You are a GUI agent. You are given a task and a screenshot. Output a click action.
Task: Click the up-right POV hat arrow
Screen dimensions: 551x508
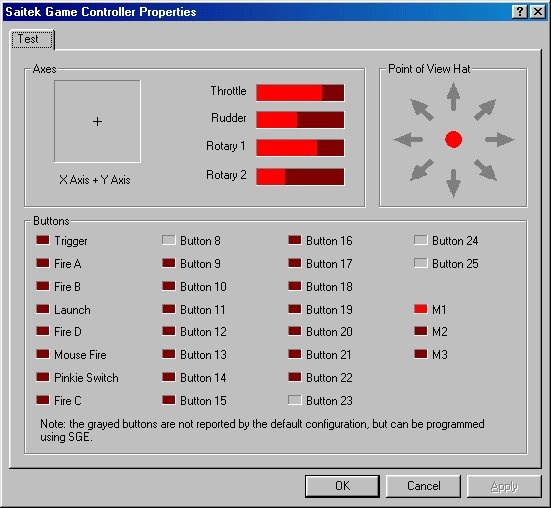point(485,110)
